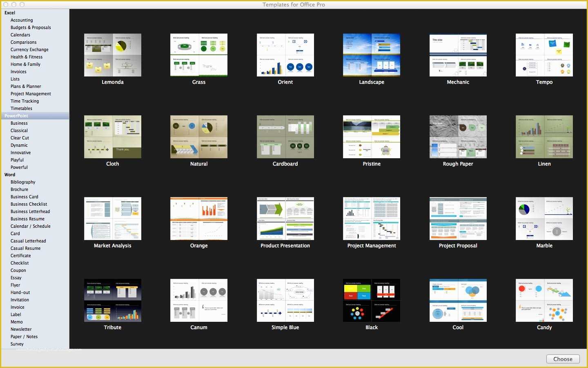Open the Business PowerPoint category
The width and height of the screenshot is (588, 368).
pyautogui.click(x=19, y=123)
